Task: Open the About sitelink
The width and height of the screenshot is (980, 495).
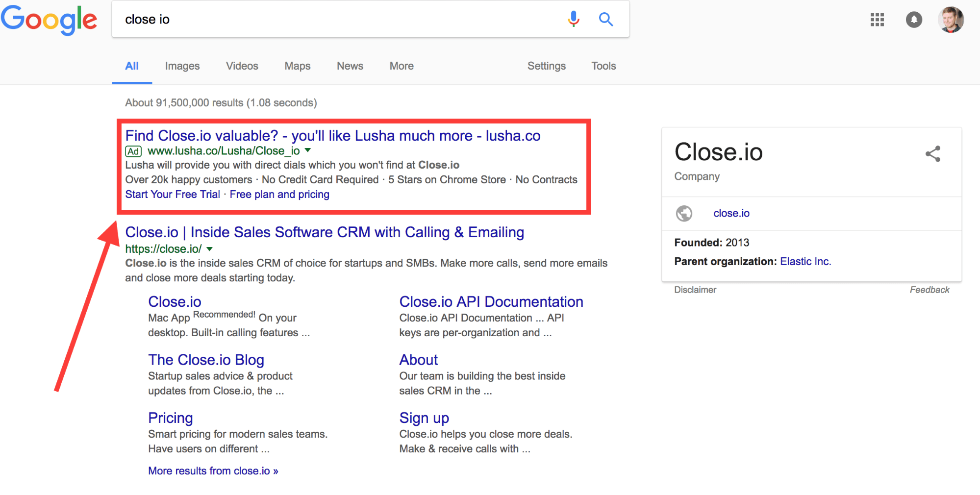Action: [x=418, y=360]
